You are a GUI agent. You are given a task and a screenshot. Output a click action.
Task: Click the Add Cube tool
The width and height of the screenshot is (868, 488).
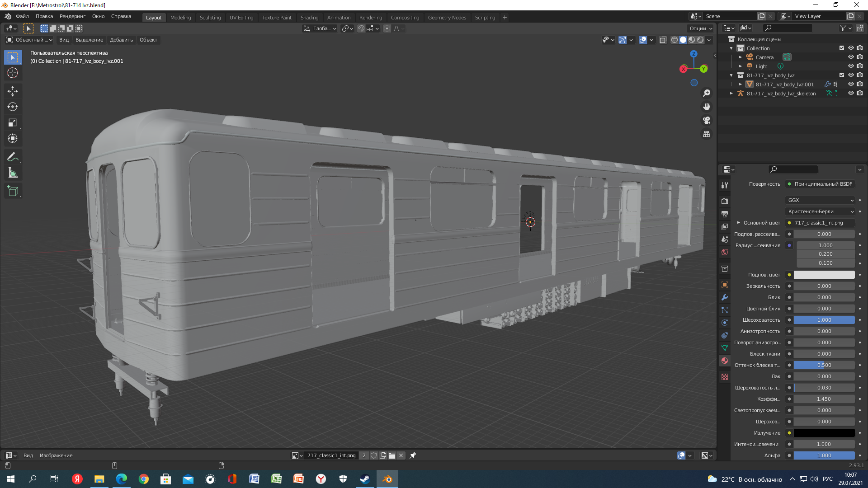click(13, 191)
